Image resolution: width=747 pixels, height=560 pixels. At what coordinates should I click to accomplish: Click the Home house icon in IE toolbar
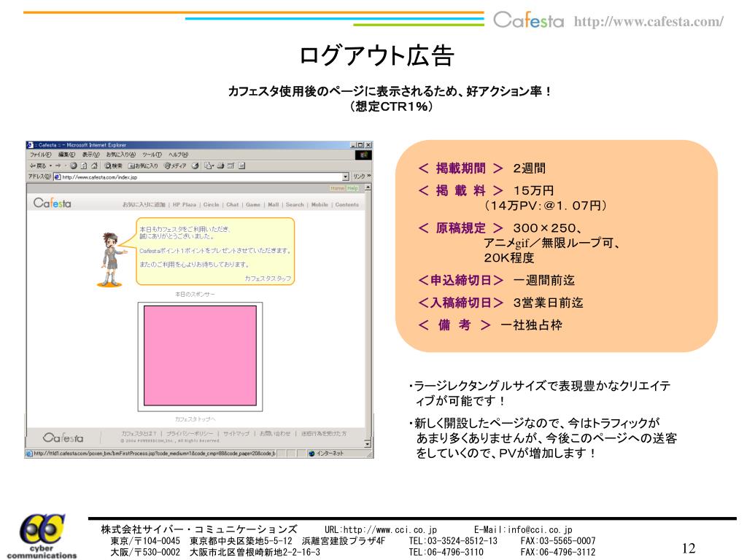coord(94,166)
